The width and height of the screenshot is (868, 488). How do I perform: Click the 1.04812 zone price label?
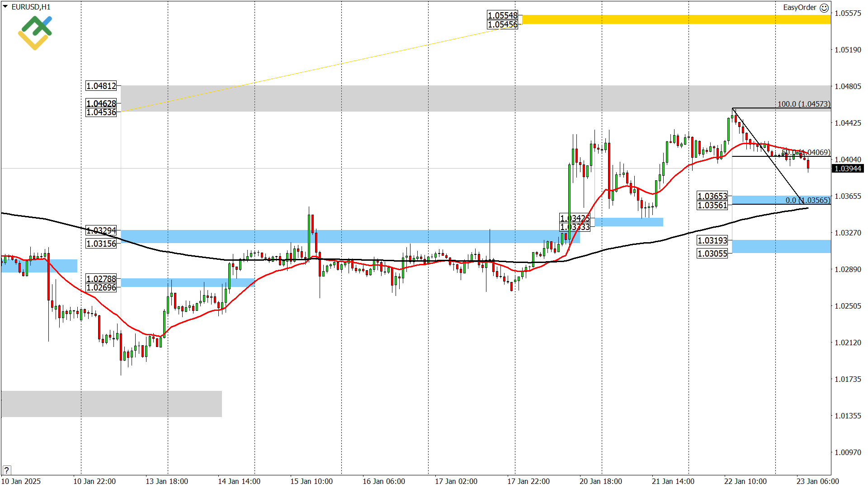[101, 85]
